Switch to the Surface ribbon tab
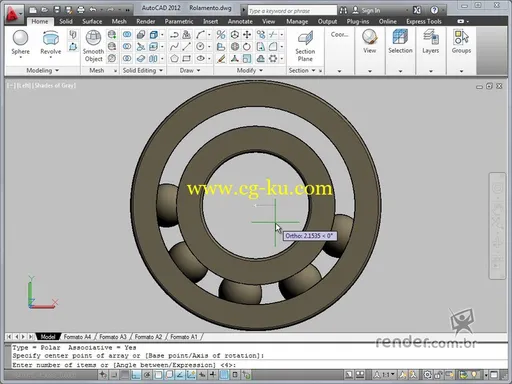This screenshot has width=512, height=384. 92,21
